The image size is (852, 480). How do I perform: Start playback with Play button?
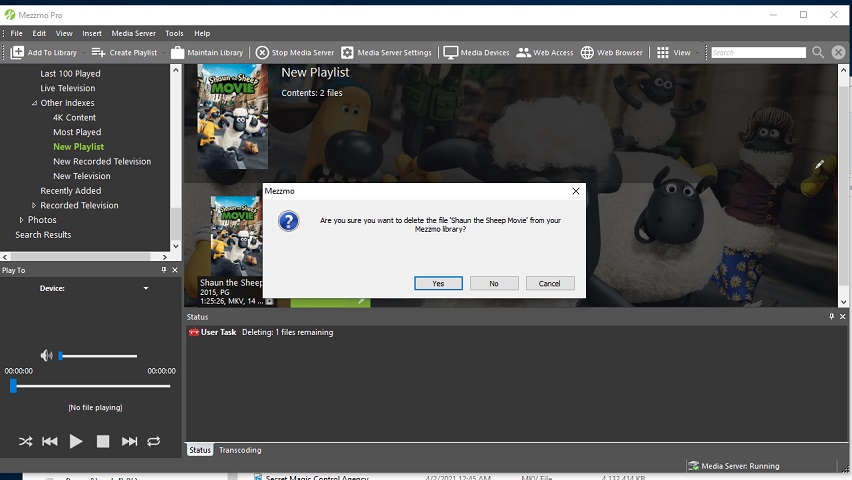pos(76,441)
